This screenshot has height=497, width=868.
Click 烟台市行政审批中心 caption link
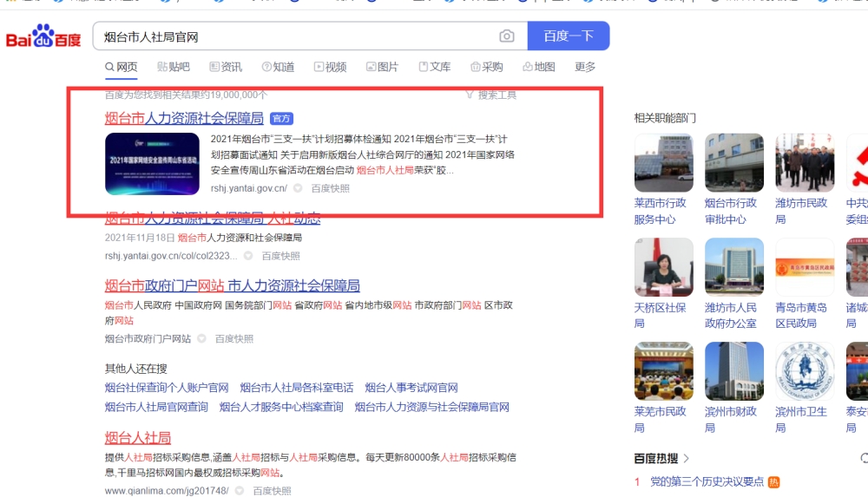[731, 211]
